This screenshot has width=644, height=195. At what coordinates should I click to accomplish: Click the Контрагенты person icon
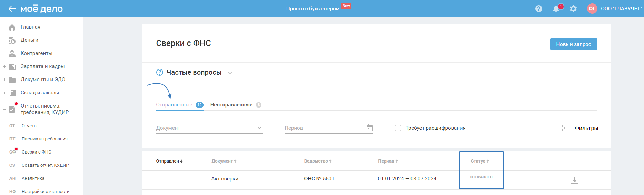click(x=12, y=54)
